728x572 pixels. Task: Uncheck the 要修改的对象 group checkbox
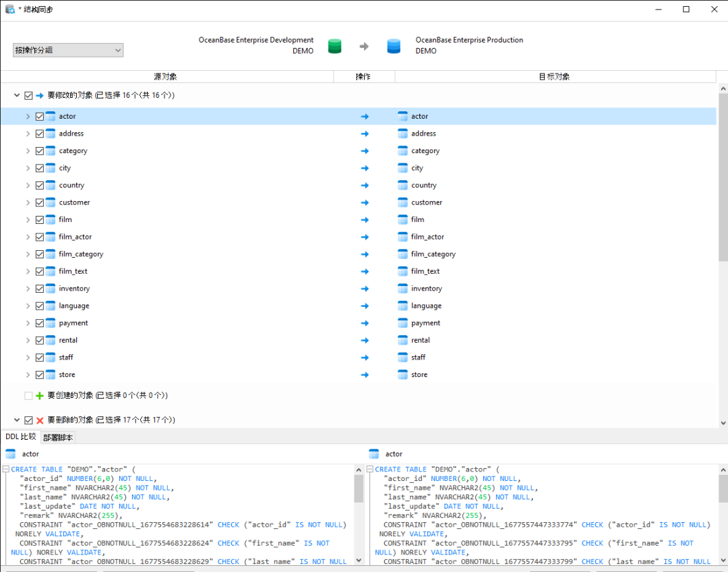[x=28, y=95]
